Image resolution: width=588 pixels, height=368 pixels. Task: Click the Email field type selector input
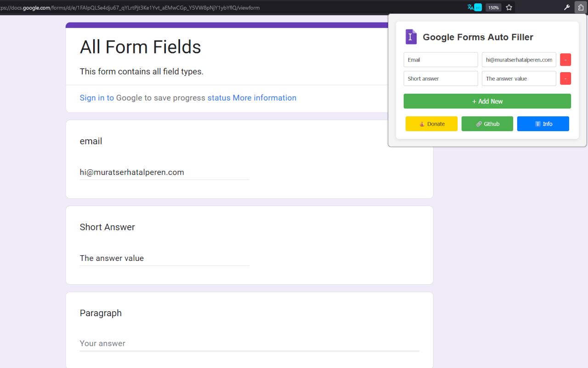point(441,59)
